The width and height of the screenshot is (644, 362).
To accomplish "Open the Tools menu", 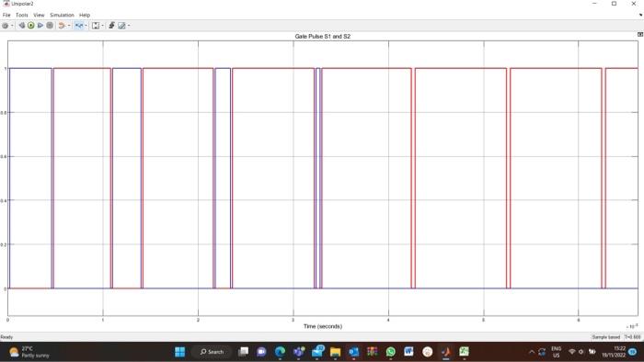I will coord(22,15).
